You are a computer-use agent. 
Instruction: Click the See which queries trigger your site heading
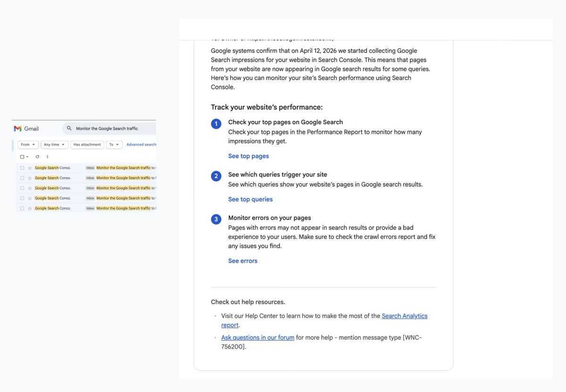(277, 174)
